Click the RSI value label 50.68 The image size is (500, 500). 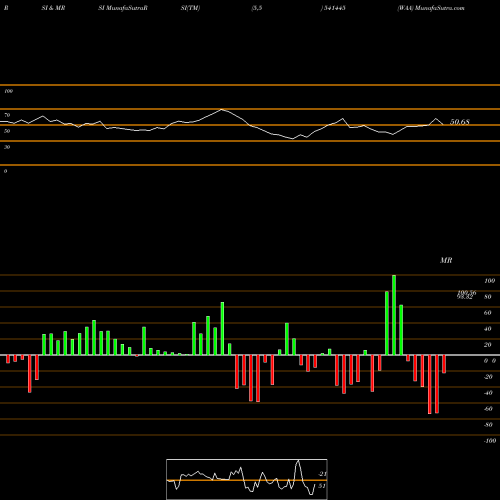tap(460, 122)
